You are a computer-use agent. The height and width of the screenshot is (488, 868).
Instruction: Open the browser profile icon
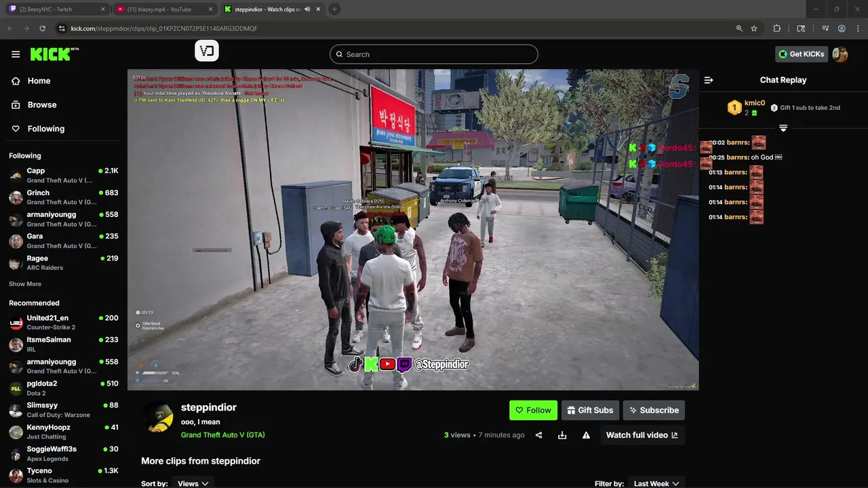pyautogui.click(x=842, y=28)
